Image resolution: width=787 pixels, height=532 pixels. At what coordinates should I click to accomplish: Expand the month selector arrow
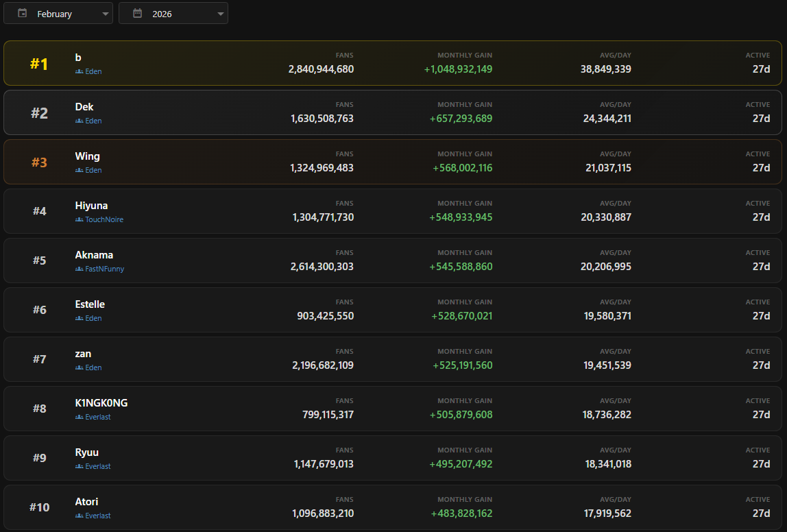click(x=106, y=14)
